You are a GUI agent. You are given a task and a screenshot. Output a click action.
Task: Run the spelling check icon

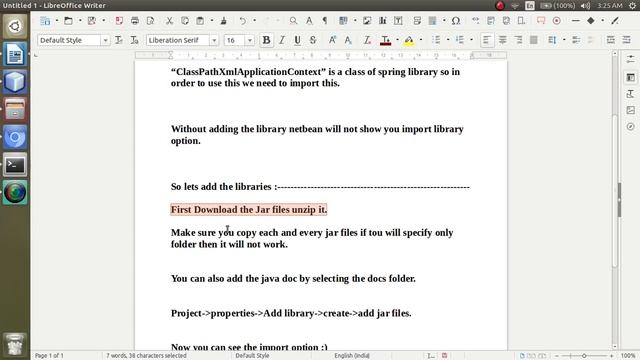point(309,21)
